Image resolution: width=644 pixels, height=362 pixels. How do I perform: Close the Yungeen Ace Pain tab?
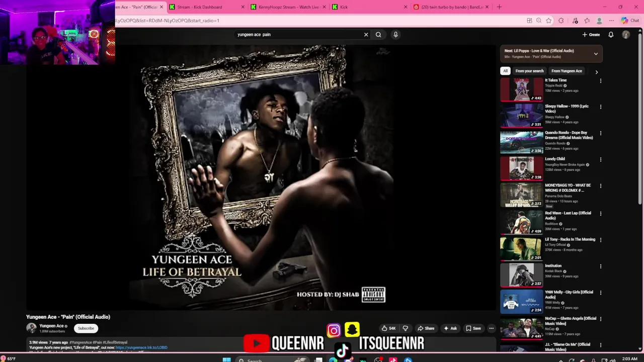[162, 7]
